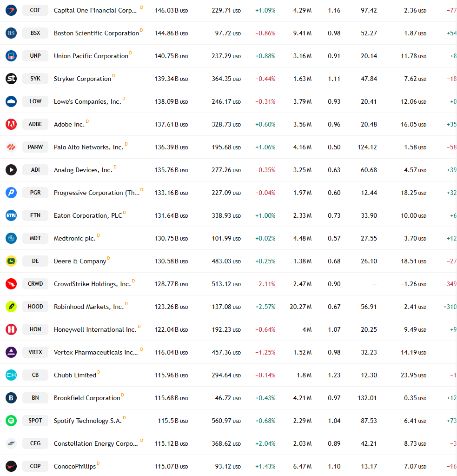Click the Eaton ETN logo icon

11,215
